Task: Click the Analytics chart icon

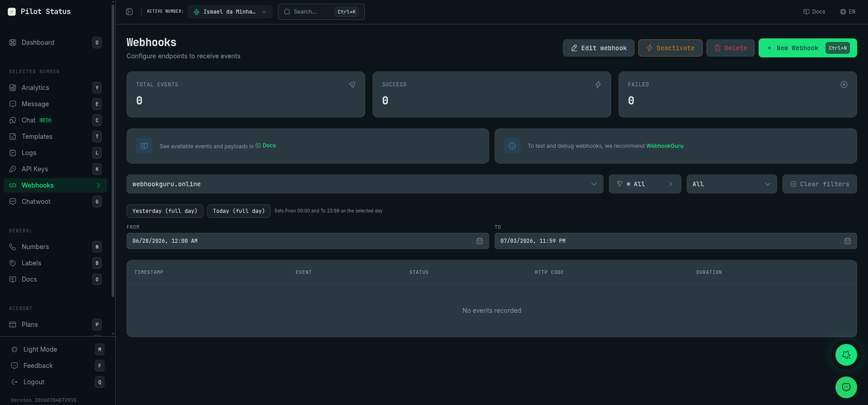Action: [x=13, y=88]
